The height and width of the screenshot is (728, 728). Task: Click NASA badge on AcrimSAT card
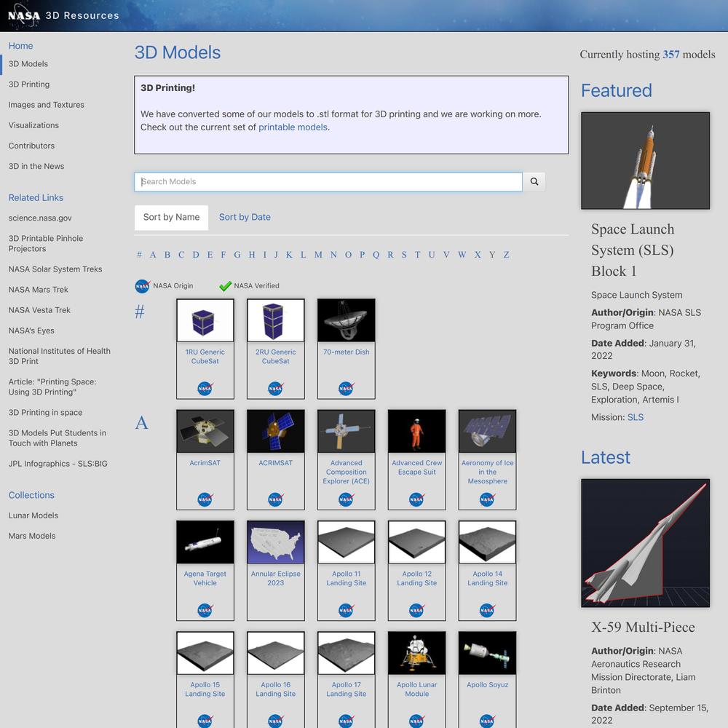click(x=205, y=499)
